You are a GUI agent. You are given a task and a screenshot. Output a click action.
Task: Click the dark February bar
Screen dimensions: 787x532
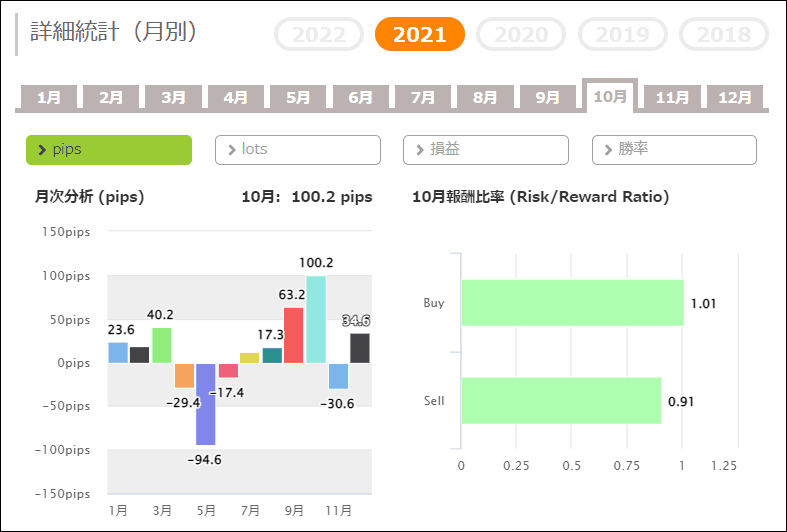click(140, 355)
